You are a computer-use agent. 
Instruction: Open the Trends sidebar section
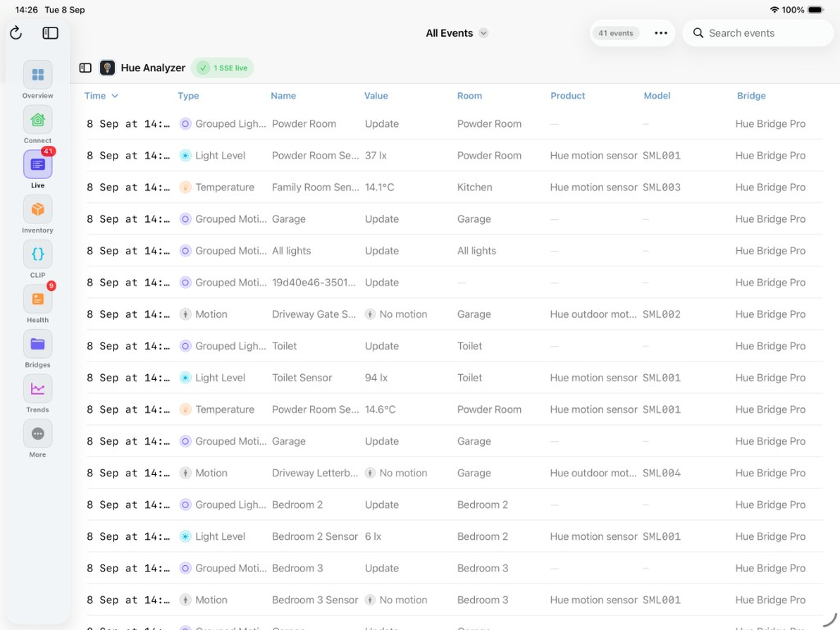pyautogui.click(x=38, y=389)
